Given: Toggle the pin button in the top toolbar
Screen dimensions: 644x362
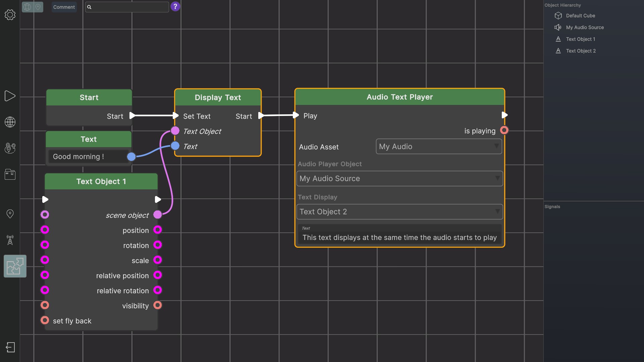Looking at the screenshot, I should pyautogui.click(x=38, y=7).
